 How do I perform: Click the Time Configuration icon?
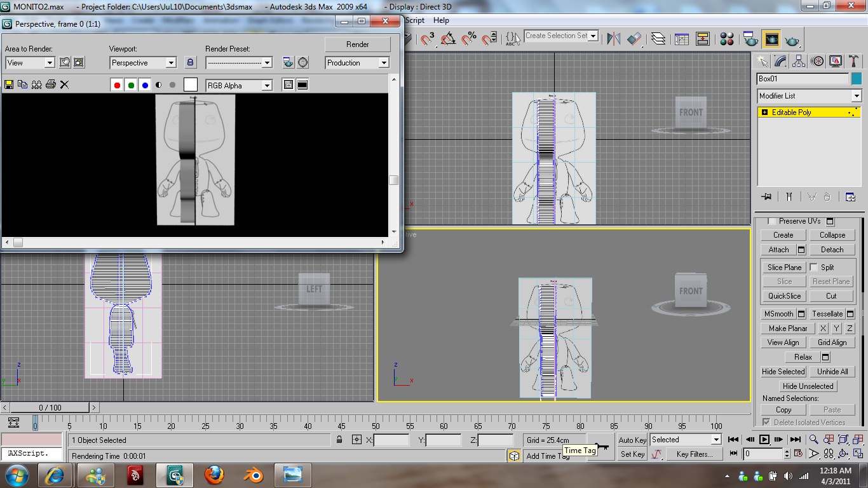coord(797,454)
